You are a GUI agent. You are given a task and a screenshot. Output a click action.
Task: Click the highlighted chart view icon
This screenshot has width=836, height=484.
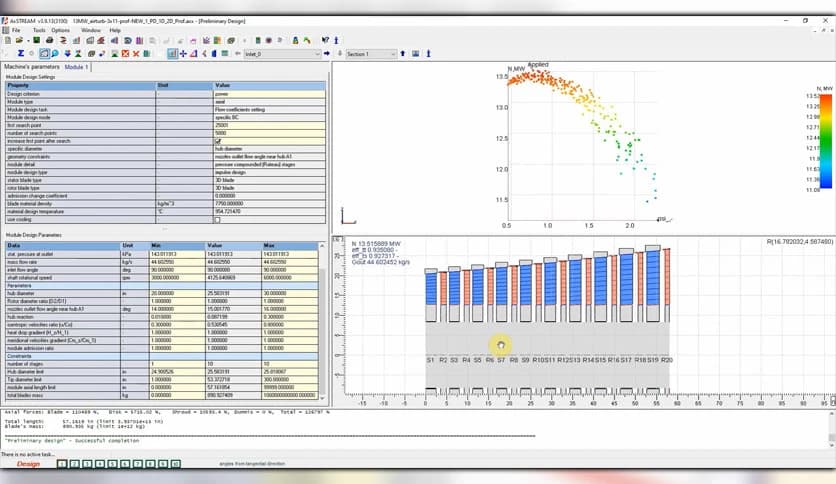172,54
